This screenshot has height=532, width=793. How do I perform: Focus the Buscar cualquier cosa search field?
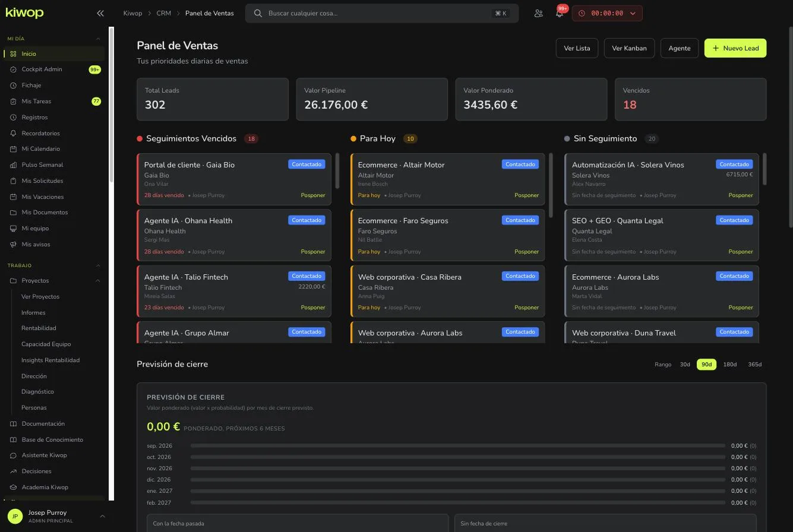tap(382, 13)
